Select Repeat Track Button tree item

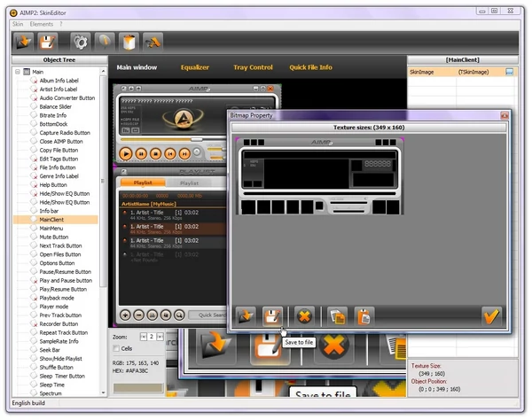[x=64, y=332]
